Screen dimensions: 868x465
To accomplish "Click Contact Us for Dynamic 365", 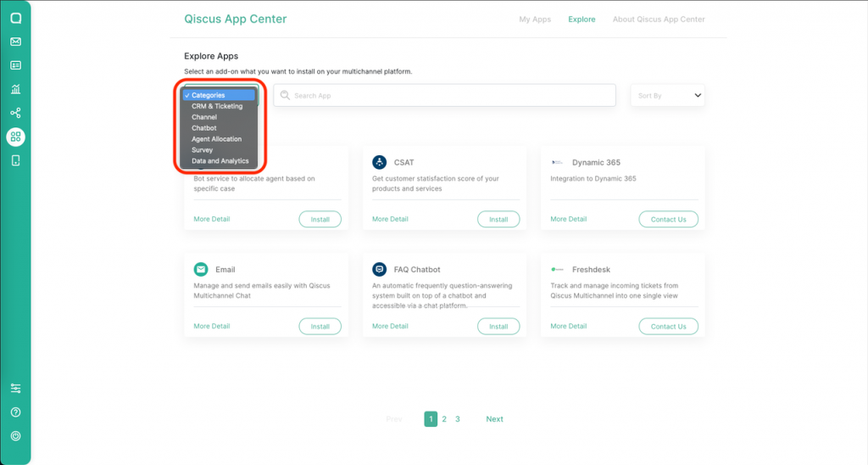I will 668,220.
